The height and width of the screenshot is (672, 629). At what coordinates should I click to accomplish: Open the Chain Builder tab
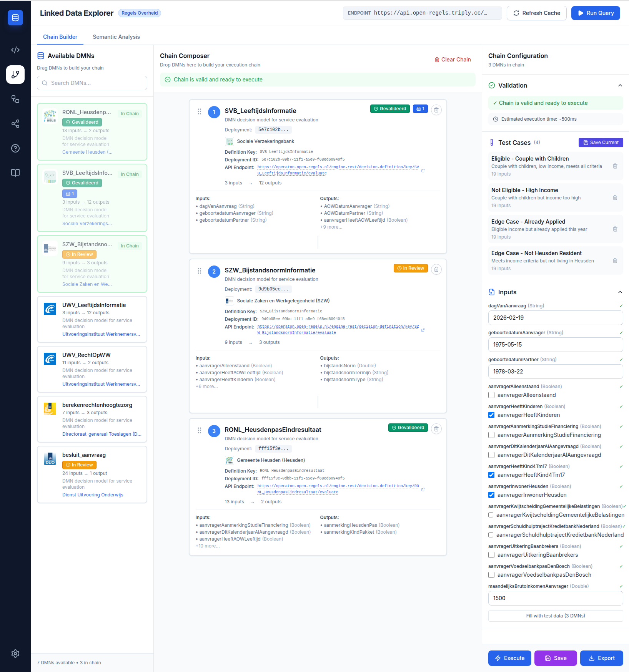60,37
